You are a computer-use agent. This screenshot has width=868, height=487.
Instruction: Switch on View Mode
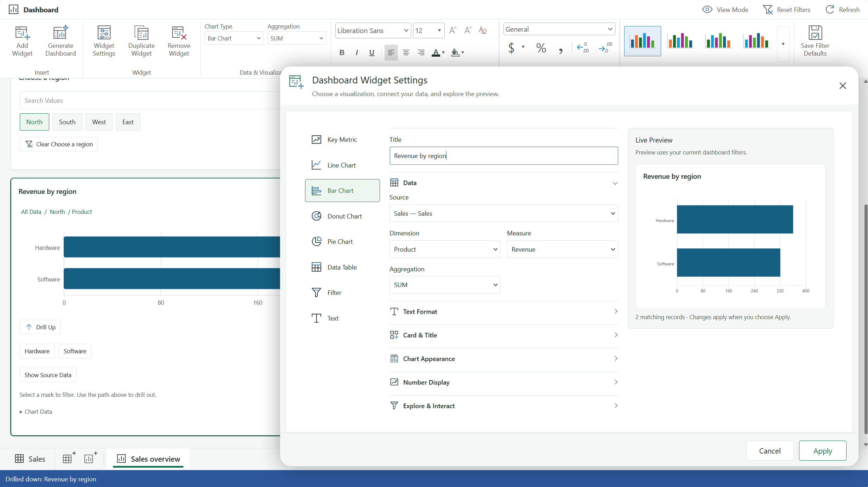(x=725, y=10)
